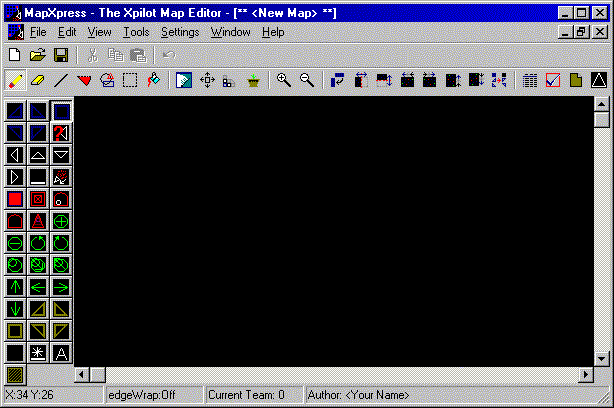Open a map with folder icon

point(38,55)
